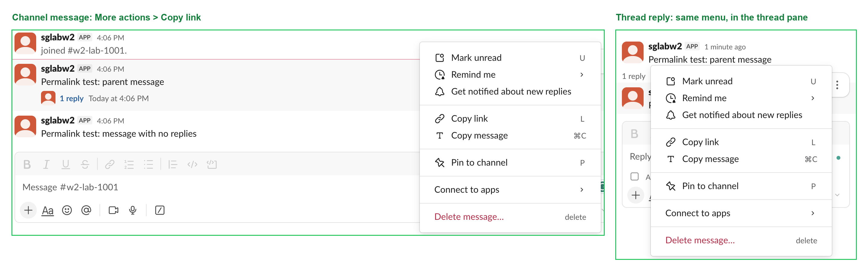Viewport: 868px width, 271px height.
Task: Click the plus attach button in channel composer
Action: tap(28, 210)
